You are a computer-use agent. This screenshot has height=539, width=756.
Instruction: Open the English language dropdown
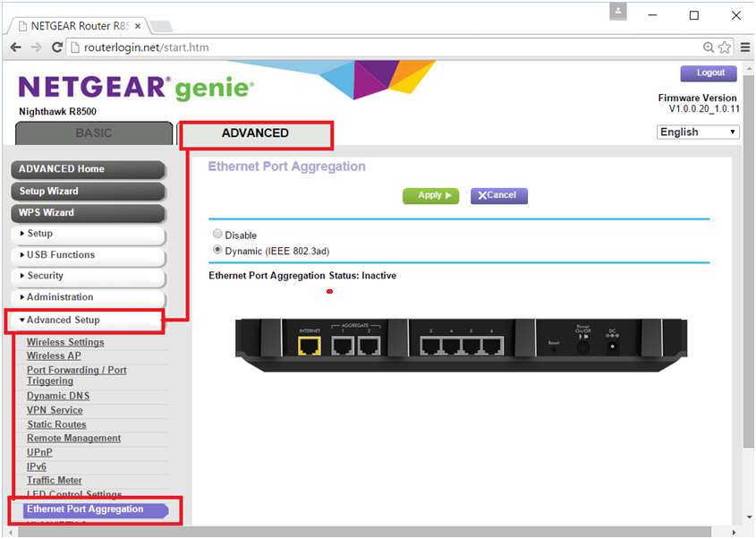point(698,132)
